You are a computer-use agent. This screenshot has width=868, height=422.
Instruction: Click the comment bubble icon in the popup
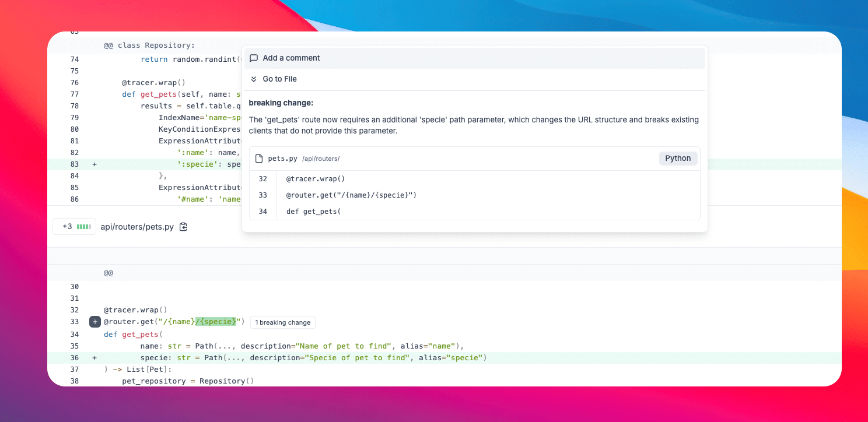(x=254, y=58)
